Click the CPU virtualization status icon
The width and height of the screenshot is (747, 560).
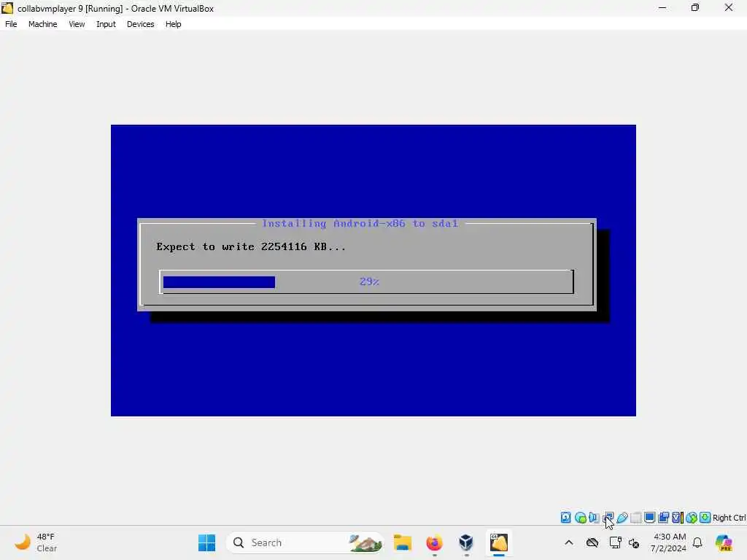point(678,517)
